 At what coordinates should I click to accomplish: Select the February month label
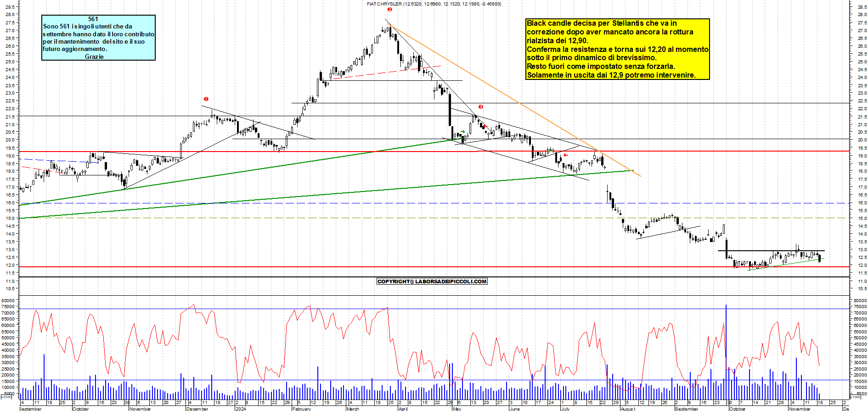pos(302,409)
